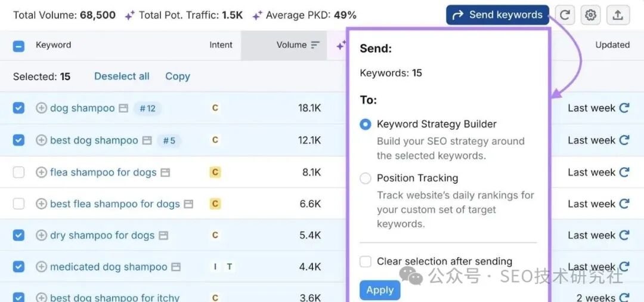Open SERP view icon for flea shampoo for dogs
Screen dimensions: 644x302
165,172
